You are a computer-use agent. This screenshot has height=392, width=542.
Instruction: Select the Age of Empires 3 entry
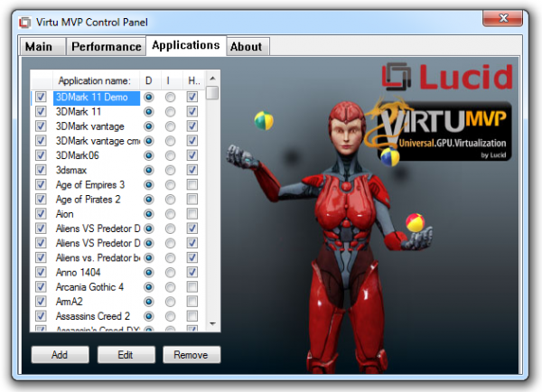[90, 184]
